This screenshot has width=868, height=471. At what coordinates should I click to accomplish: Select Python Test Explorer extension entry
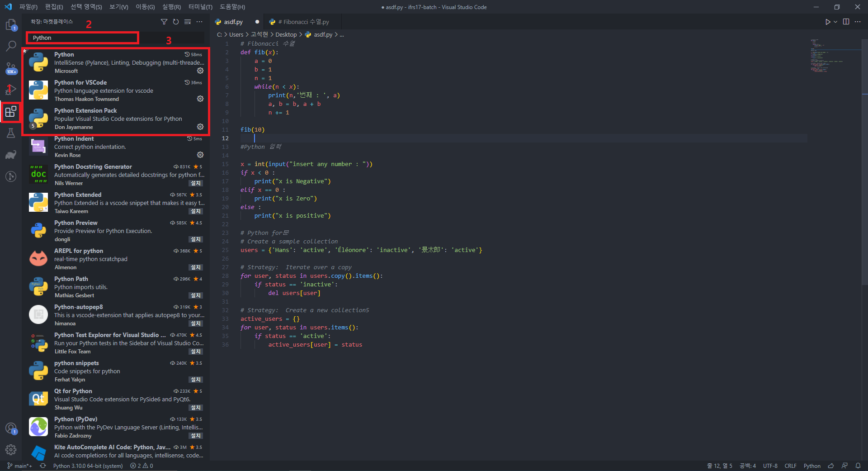(x=116, y=343)
